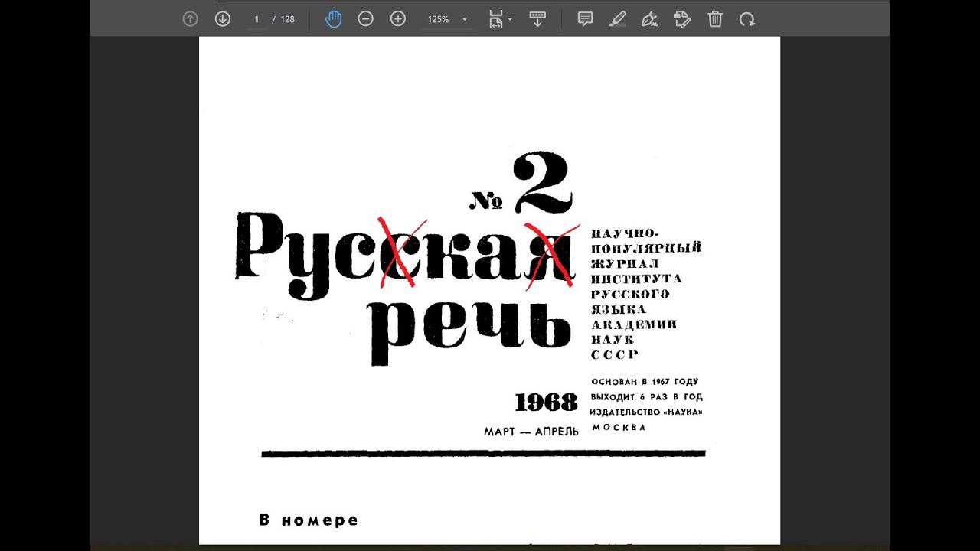Delete page with the trash icon
The width and height of the screenshot is (980, 551).
(715, 19)
